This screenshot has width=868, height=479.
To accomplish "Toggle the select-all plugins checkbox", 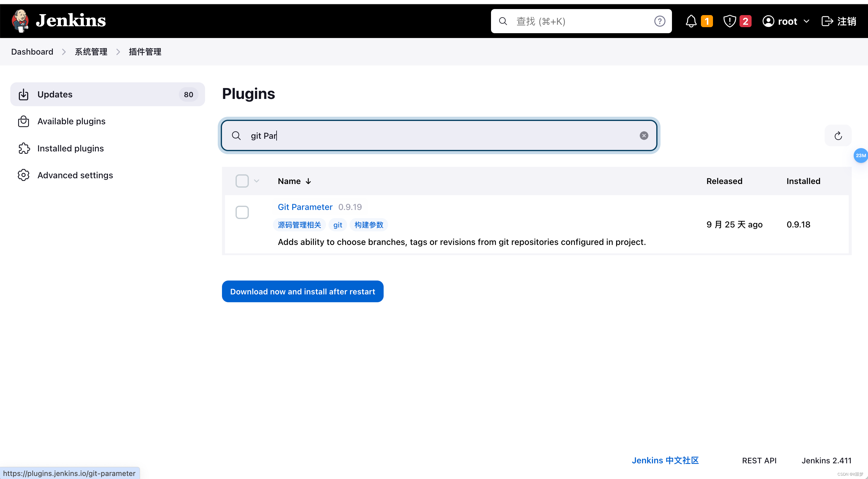I will 242,181.
